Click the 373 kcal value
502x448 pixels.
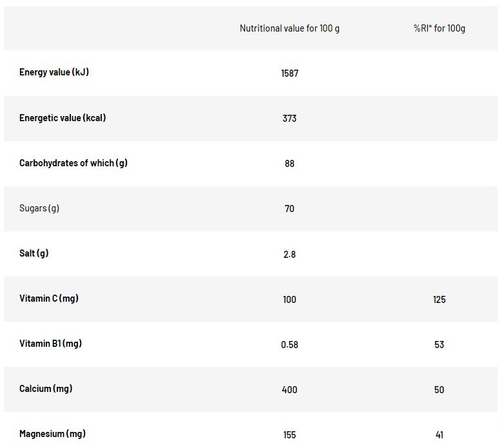coord(289,119)
